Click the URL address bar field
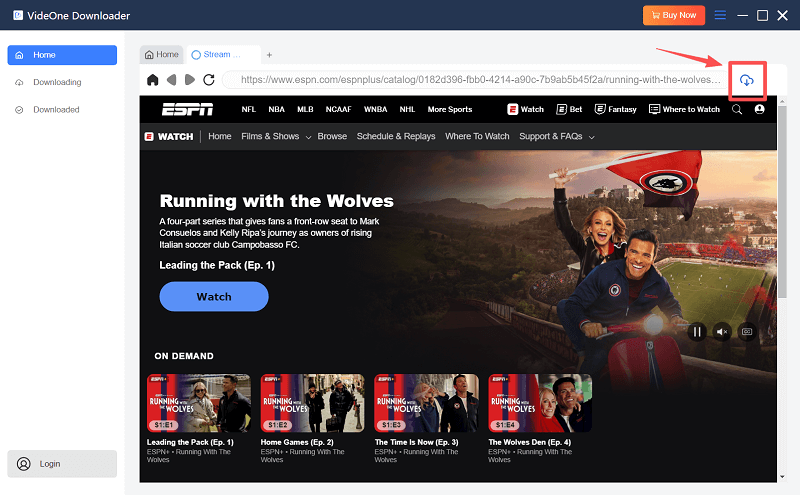This screenshot has width=800, height=495. click(480, 80)
